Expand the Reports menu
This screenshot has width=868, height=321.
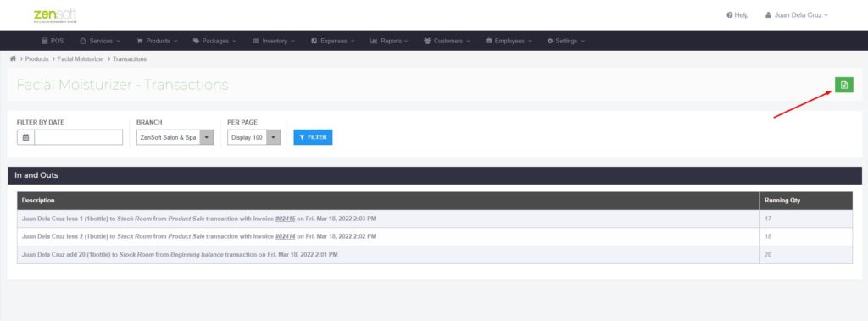389,41
